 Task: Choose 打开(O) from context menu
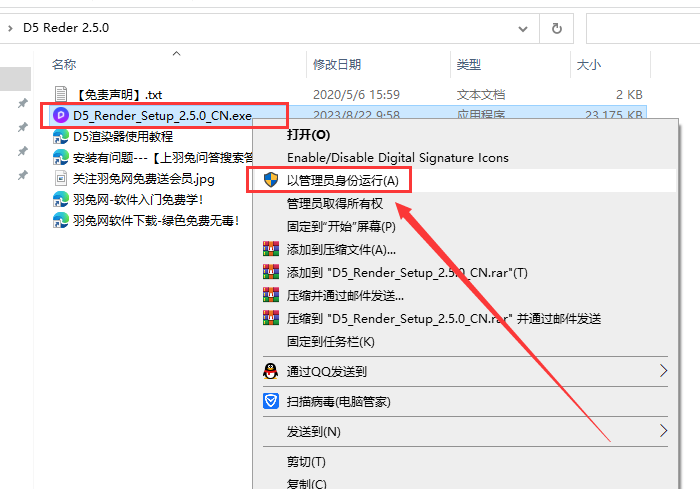308,134
